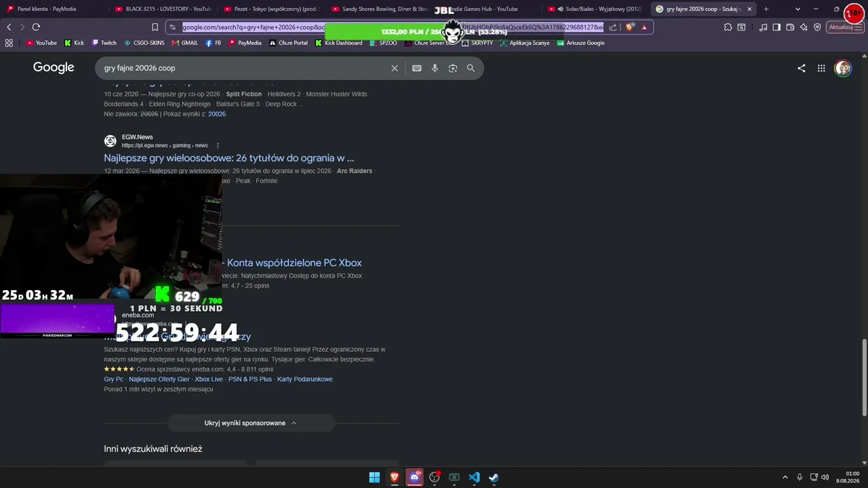868x488 pixels.
Task: Open the SPZOO bookmark
Action: 384,43
